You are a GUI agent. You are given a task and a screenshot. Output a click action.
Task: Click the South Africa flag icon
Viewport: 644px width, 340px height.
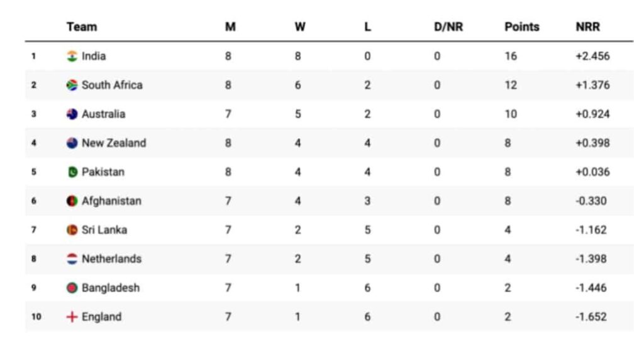pyautogui.click(x=72, y=85)
